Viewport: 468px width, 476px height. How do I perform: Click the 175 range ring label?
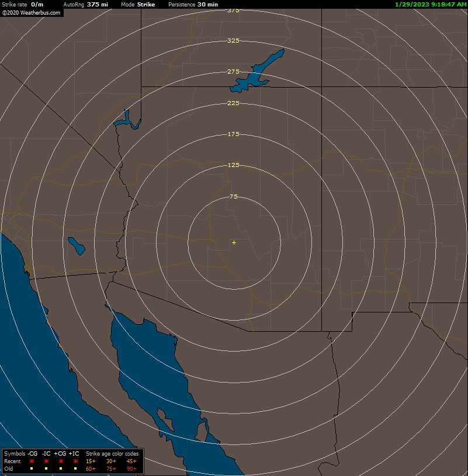click(233, 134)
